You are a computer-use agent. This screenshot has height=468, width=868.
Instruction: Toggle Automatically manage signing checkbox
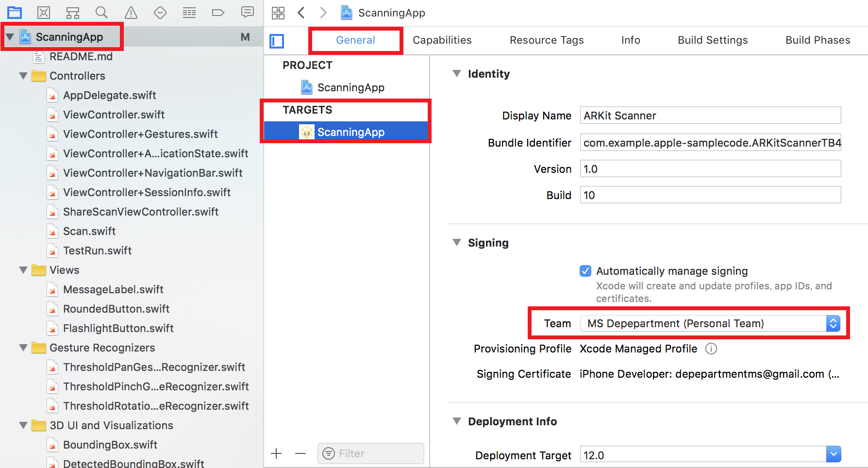click(x=585, y=271)
